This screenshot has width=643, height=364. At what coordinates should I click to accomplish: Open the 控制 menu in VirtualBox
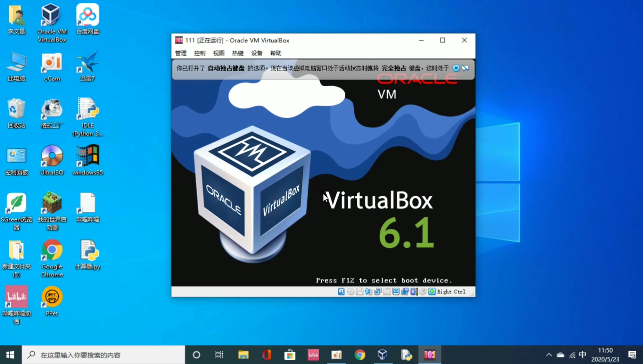coord(199,53)
